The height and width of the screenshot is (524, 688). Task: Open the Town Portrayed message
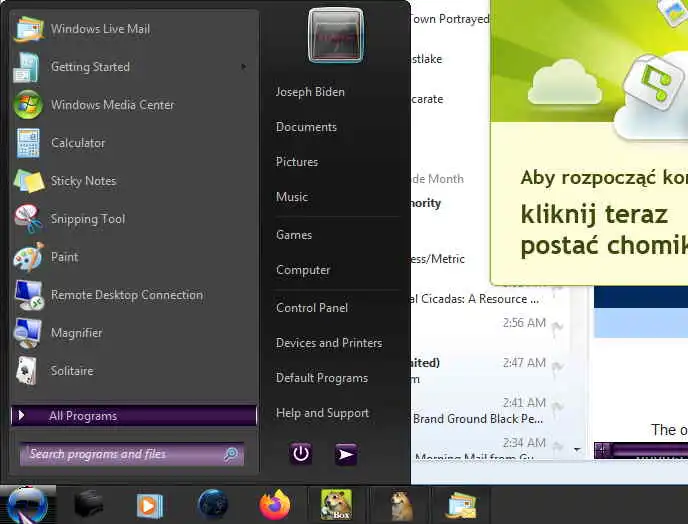point(451,19)
